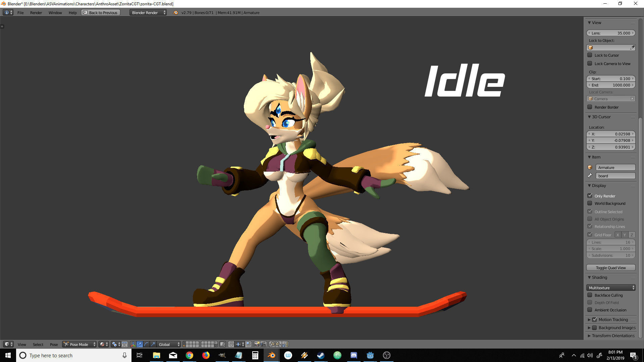Image resolution: width=644 pixels, height=362 pixels.
Task: Open the View menu in 3D view header
Action: (22, 344)
